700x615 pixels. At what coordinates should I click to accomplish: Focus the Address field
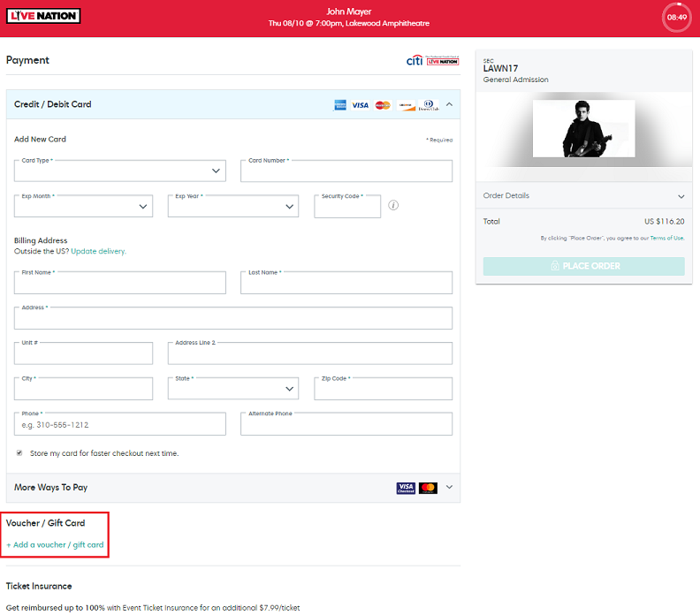click(233, 318)
